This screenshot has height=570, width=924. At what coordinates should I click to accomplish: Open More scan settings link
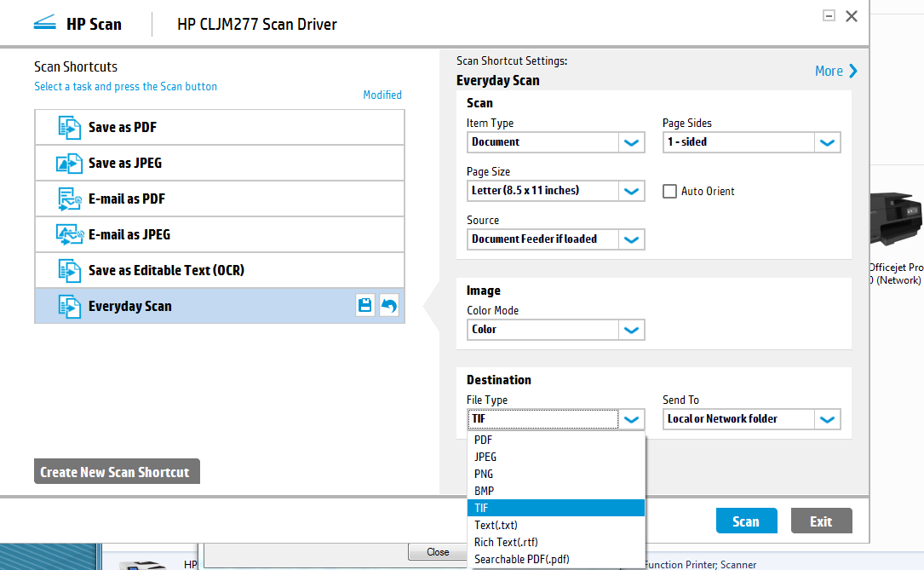pos(835,71)
